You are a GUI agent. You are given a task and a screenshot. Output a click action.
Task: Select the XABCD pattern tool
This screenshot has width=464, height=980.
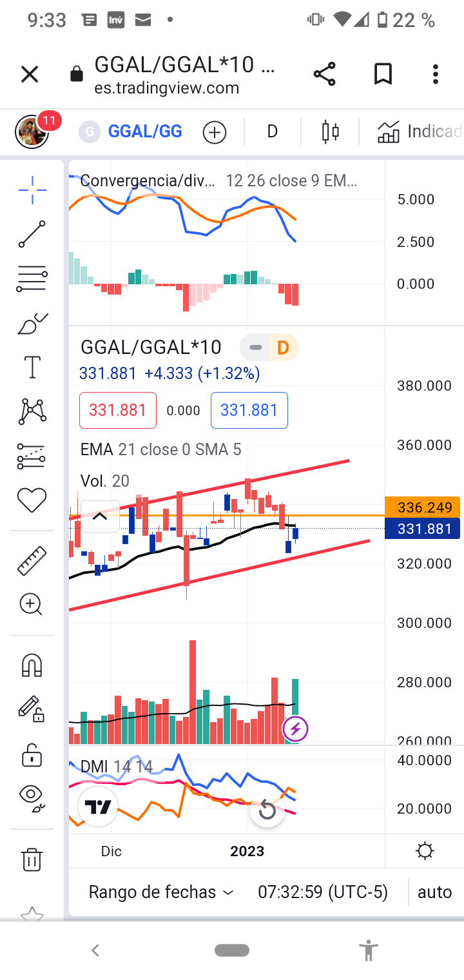click(32, 411)
